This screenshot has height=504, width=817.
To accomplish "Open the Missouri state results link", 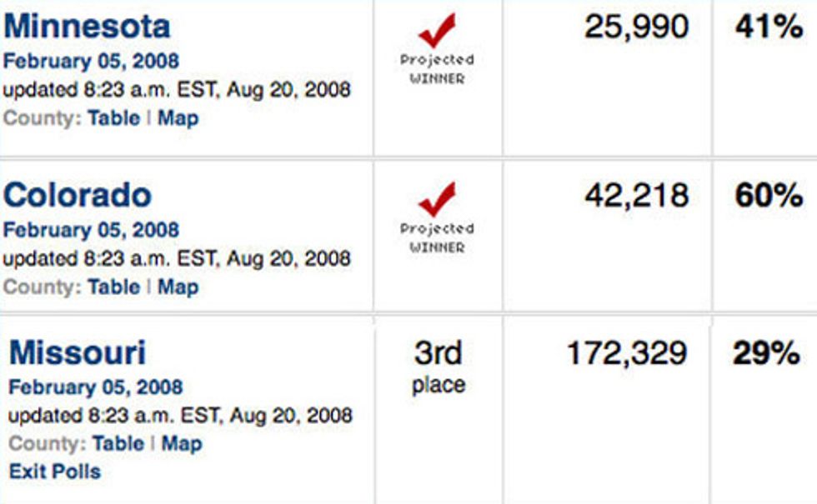I will 78,352.
